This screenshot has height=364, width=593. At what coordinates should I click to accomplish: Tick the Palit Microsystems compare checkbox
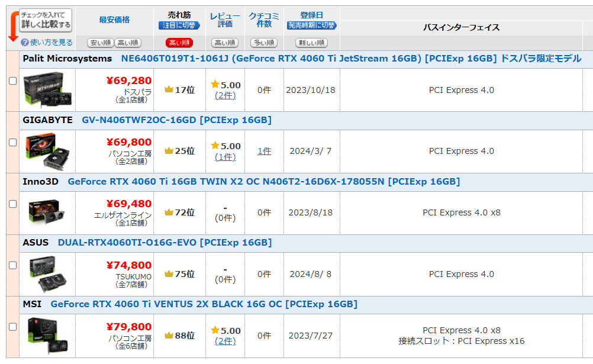coord(13,81)
